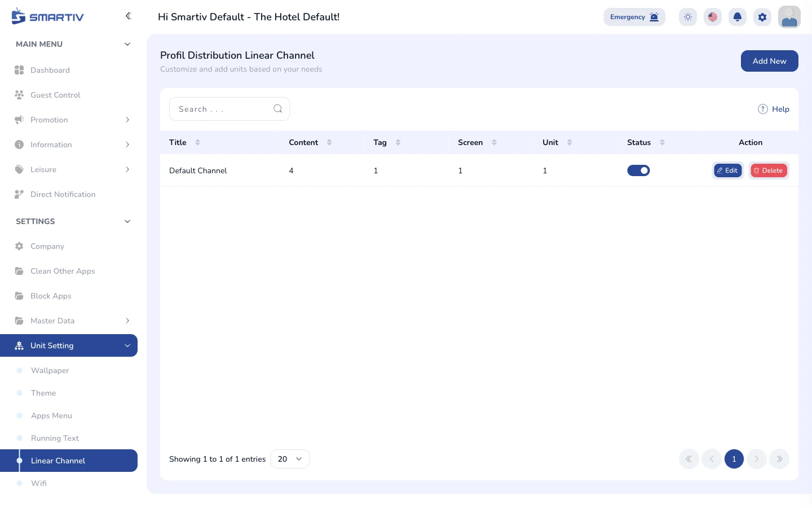
Task: Expand the Promotion submenu arrow
Action: click(127, 120)
